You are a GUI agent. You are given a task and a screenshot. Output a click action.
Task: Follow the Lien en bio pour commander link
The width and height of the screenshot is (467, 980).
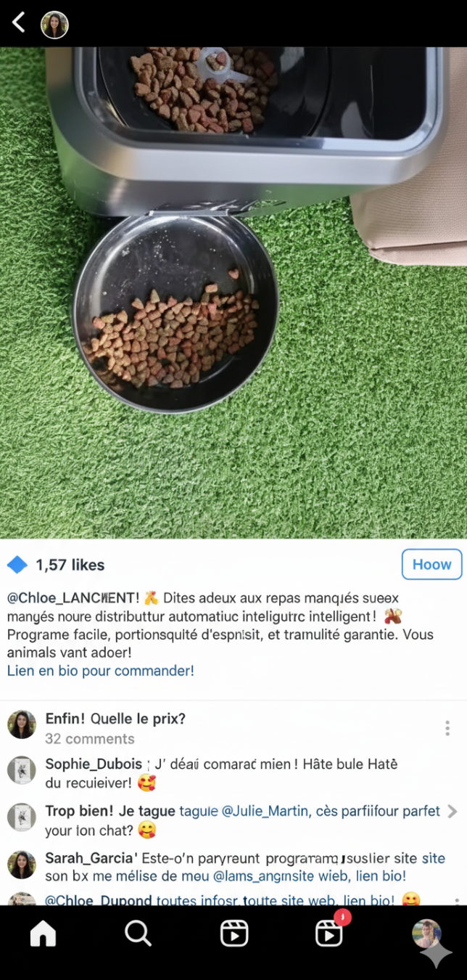coord(101,671)
